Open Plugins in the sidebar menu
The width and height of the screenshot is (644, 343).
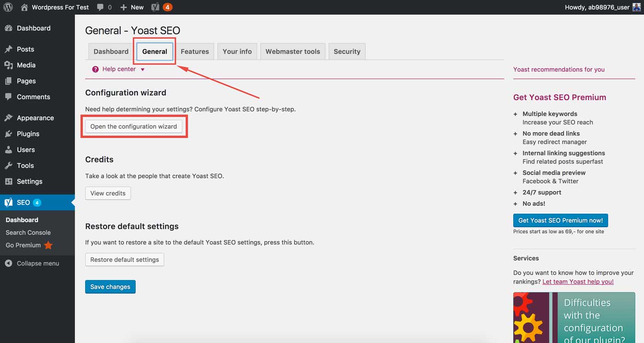(37, 134)
